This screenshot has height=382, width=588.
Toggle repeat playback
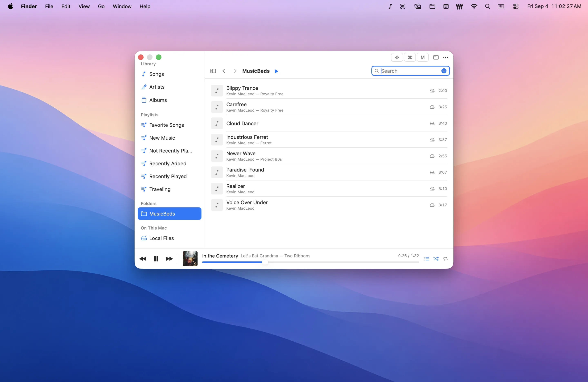coord(445,259)
